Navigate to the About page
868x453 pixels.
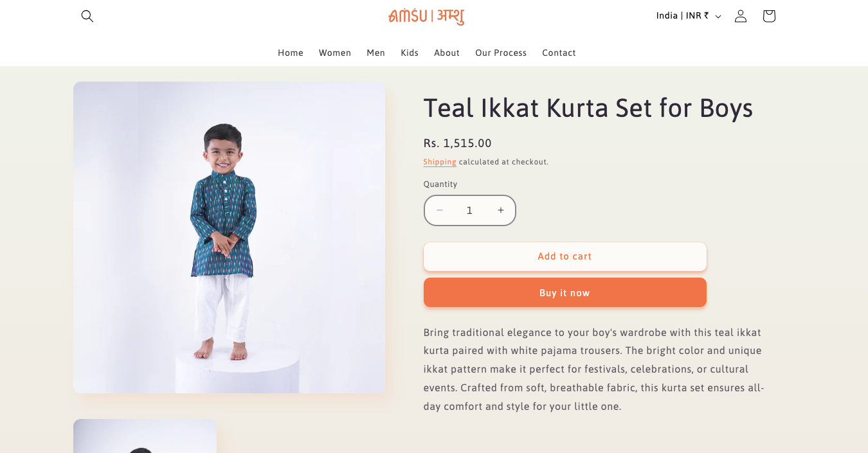click(447, 53)
